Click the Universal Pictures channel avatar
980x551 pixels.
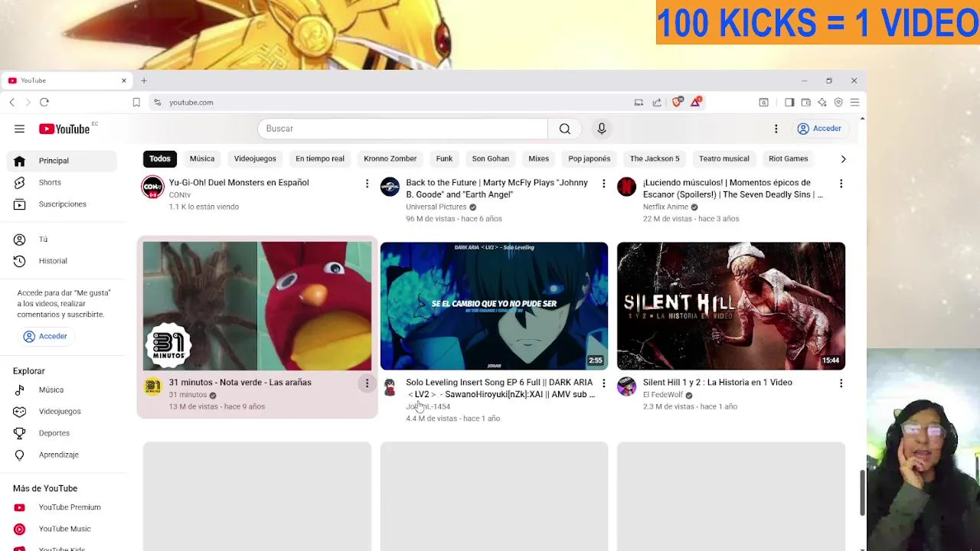pyautogui.click(x=390, y=187)
